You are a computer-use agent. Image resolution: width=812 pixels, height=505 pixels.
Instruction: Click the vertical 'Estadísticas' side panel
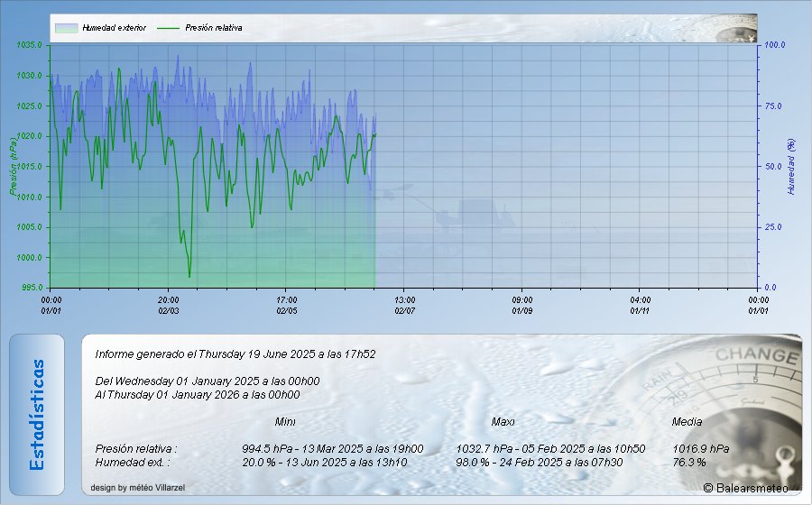(37, 415)
